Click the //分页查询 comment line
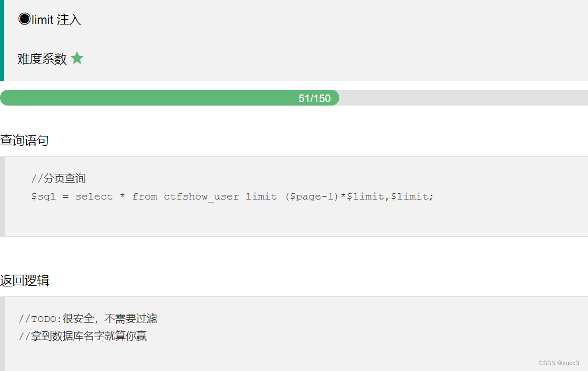The height and width of the screenshot is (371, 588). tap(58, 178)
